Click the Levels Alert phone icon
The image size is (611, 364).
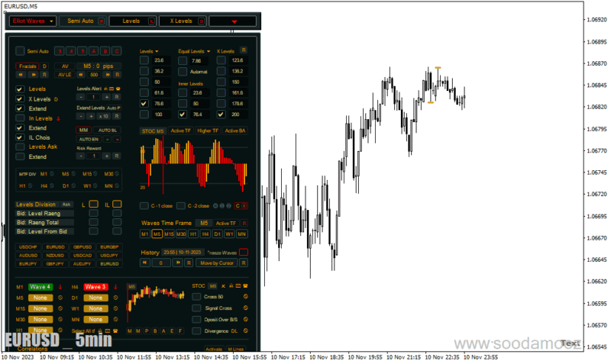(x=118, y=89)
